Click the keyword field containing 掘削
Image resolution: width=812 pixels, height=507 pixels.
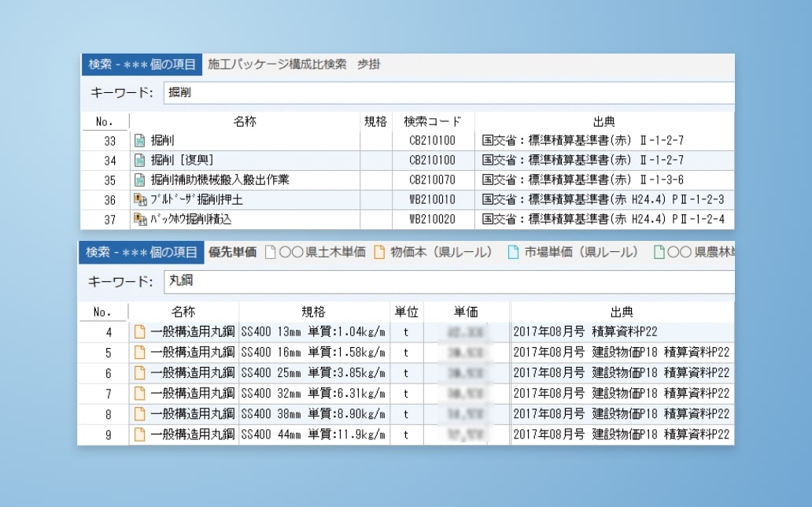[x=448, y=93]
